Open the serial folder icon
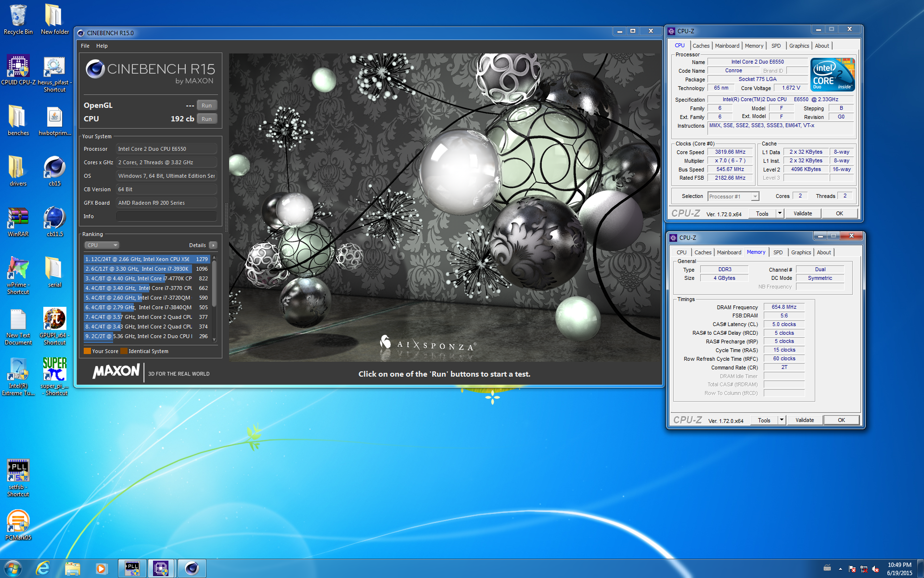The image size is (924, 578). point(54,272)
